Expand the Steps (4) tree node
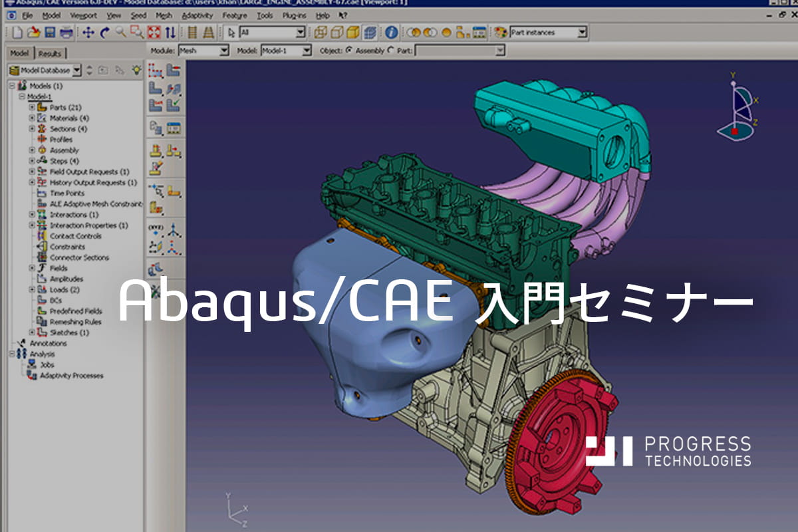 pyautogui.click(x=32, y=161)
